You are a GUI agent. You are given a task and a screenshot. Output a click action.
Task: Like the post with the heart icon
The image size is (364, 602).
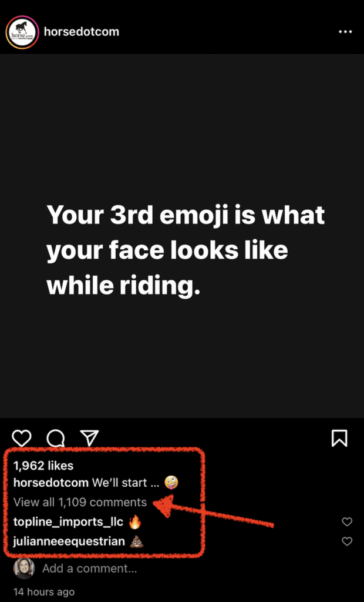[x=22, y=438]
